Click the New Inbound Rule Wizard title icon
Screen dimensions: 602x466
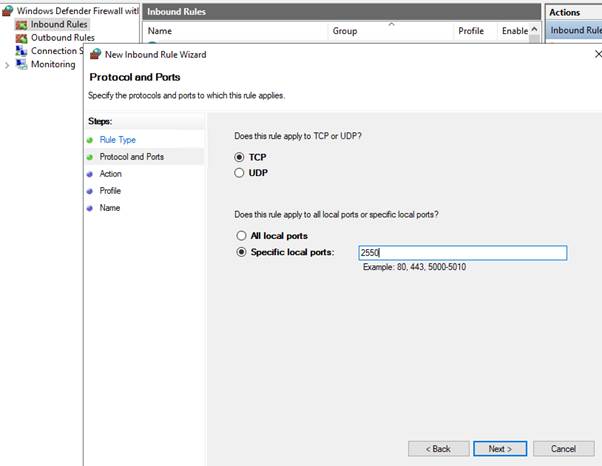[x=95, y=55]
